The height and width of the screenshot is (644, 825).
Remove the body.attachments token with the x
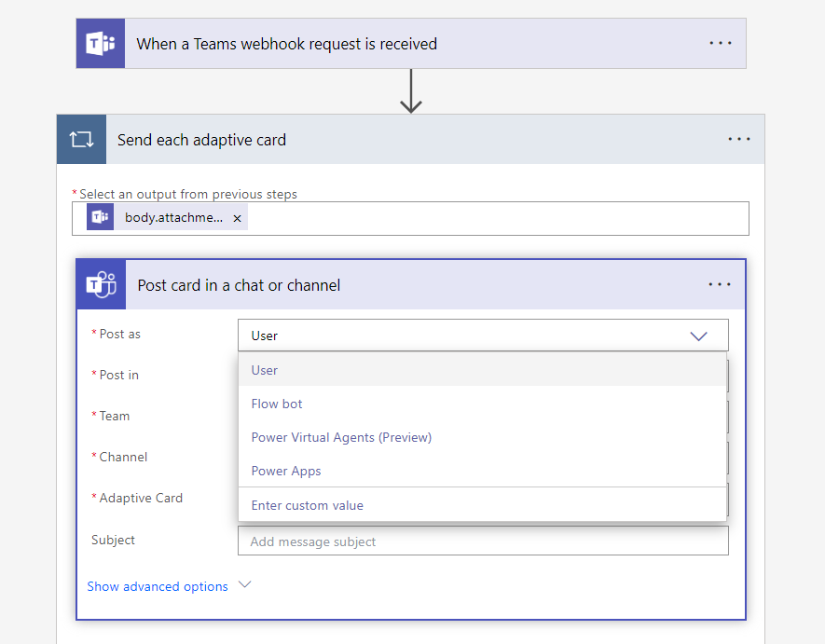click(x=237, y=218)
